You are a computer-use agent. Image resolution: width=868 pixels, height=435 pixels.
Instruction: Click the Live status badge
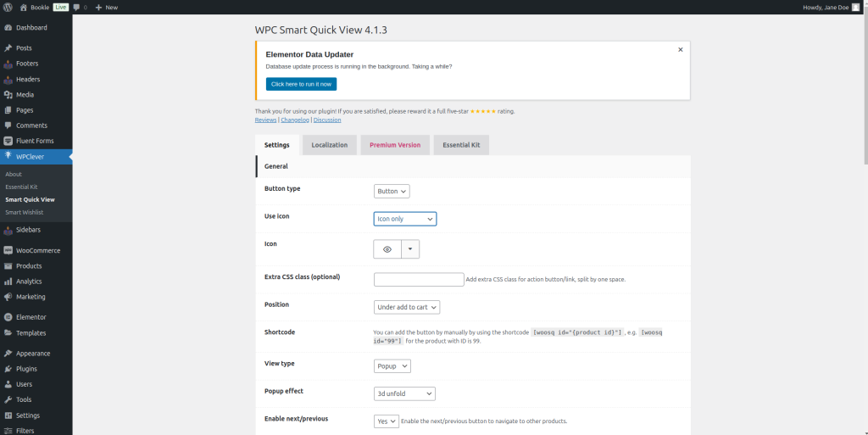[60, 7]
